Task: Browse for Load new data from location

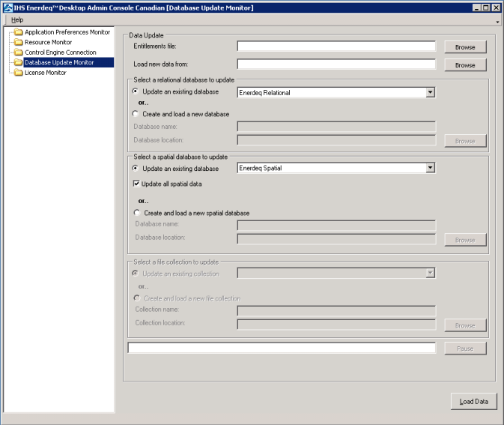Action: (465, 65)
